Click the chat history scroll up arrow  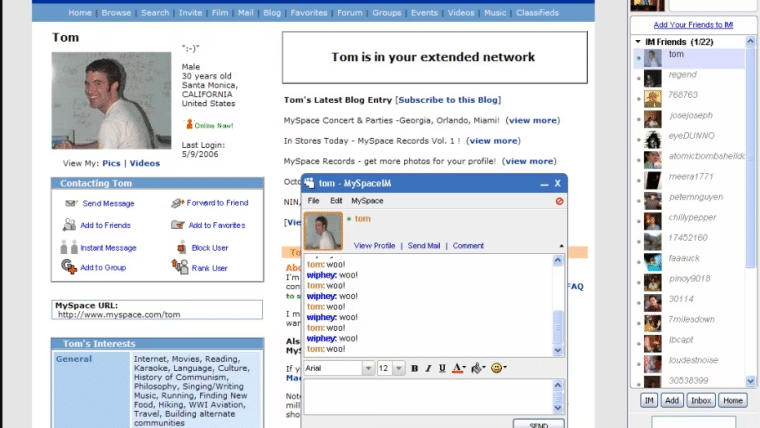557,260
